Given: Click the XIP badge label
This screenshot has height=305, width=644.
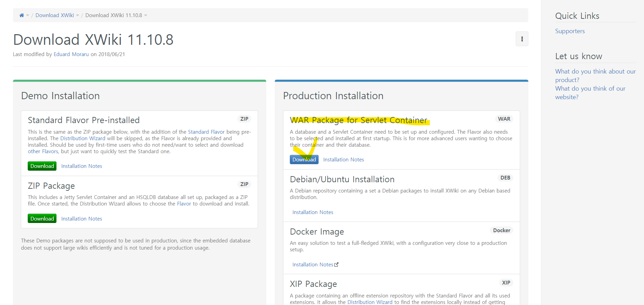Looking at the screenshot, I should pos(506,283).
